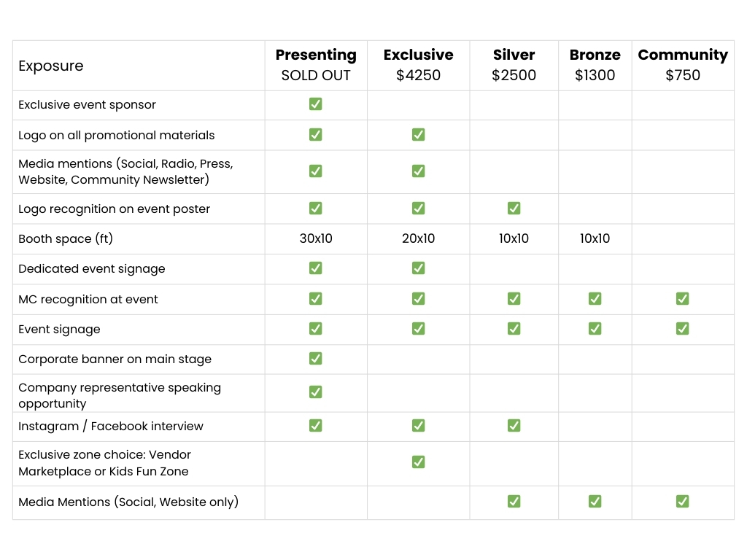Click Bronze checkmark in Event signage row
This screenshot has height=560, width=747.
[x=595, y=329]
